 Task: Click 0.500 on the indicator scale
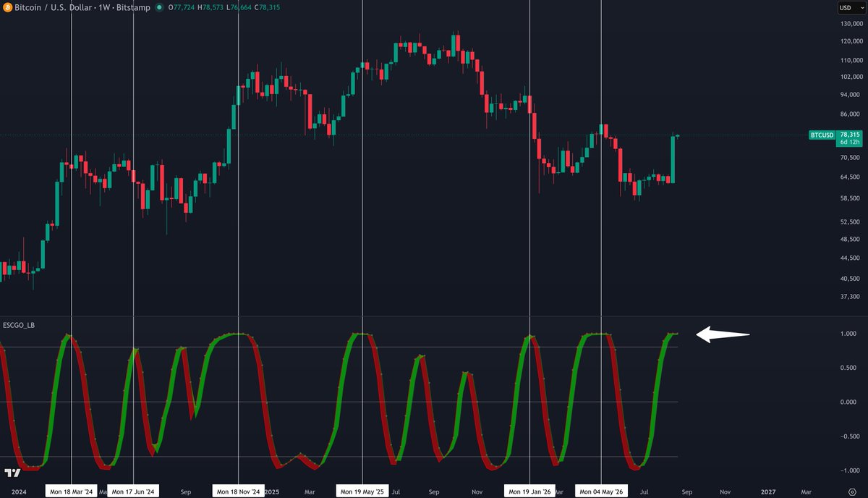[x=850, y=368]
